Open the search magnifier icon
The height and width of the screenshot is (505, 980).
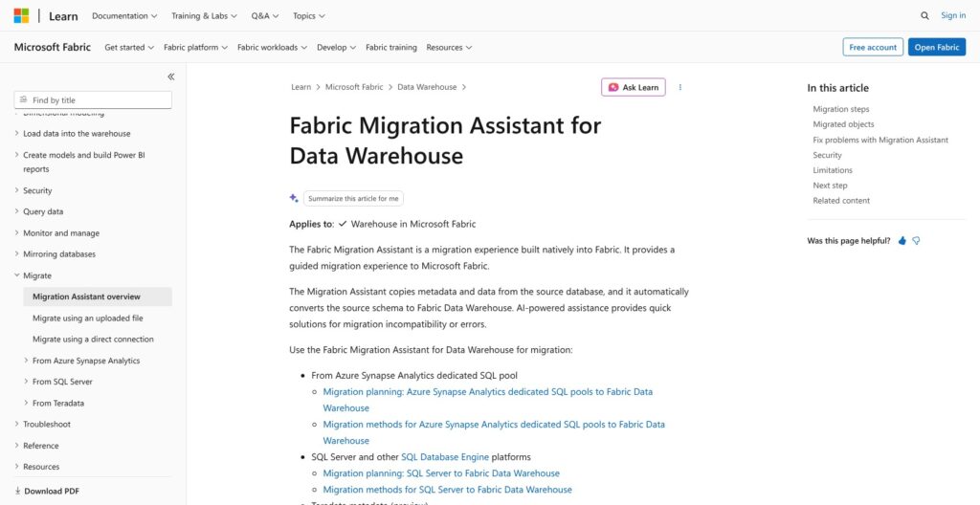click(x=924, y=15)
